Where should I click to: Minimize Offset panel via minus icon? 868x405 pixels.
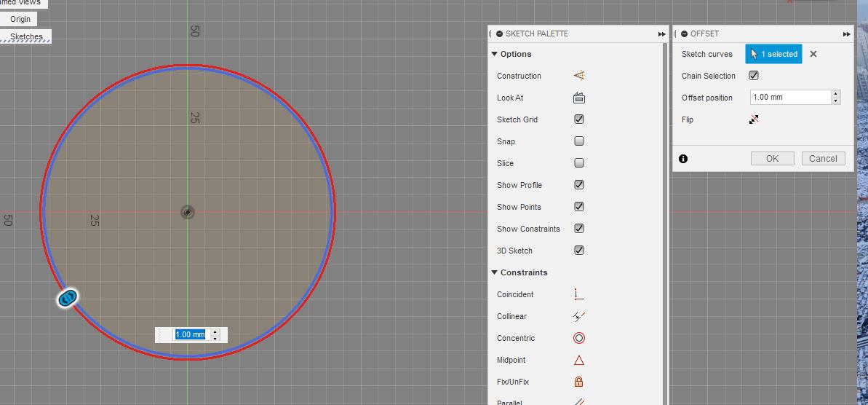coord(684,34)
